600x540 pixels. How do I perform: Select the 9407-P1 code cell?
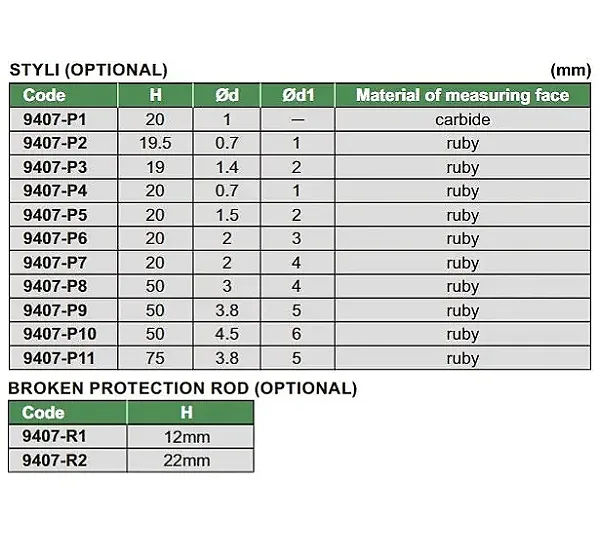[64, 119]
